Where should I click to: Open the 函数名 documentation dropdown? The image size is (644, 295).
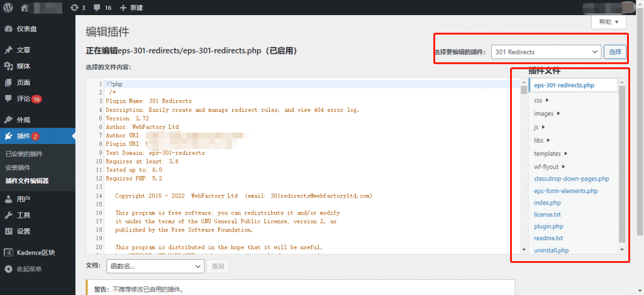pyautogui.click(x=155, y=266)
